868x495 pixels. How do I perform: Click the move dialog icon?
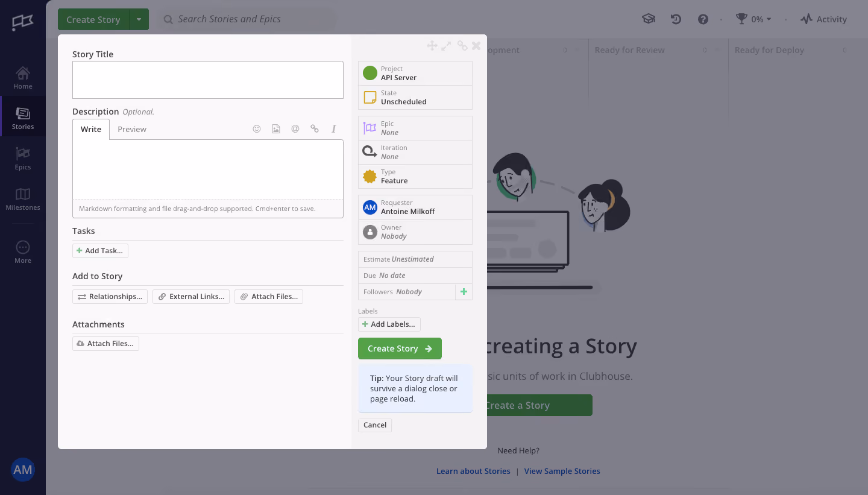[x=432, y=45]
